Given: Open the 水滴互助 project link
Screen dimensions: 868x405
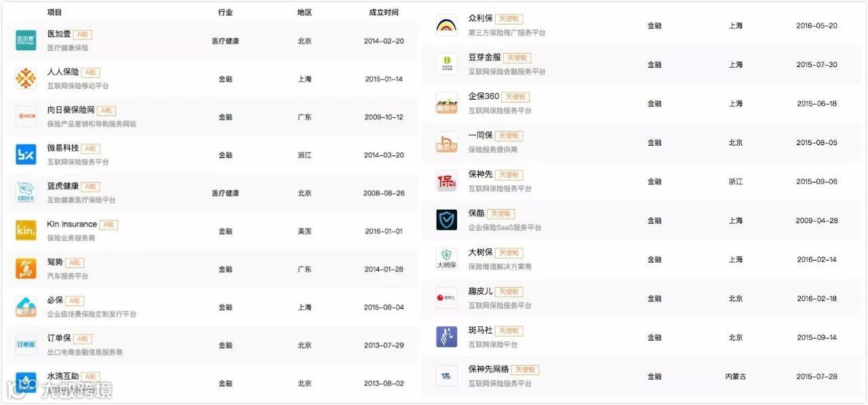Looking at the screenshot, I should click(63, 376).
